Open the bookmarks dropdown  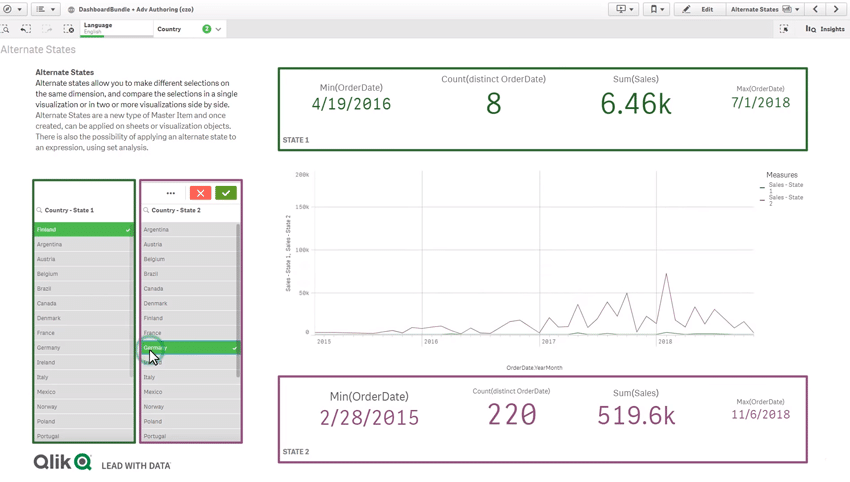pos(655,9)
